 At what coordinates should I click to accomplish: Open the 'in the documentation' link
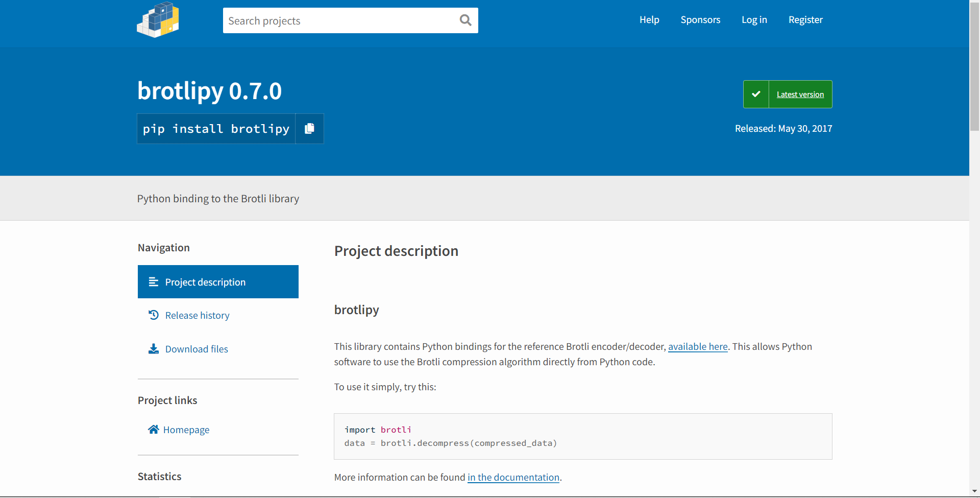513,478
